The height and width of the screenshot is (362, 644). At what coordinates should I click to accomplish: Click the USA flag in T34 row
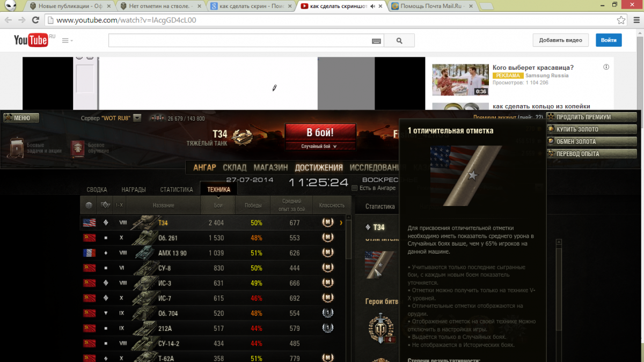coord(89,223)
